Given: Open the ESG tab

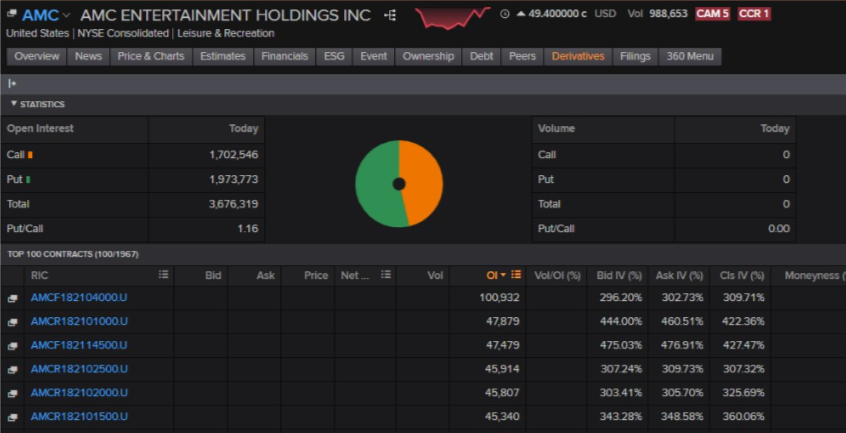Looking at the screenshot, I should tap(334, 56).
